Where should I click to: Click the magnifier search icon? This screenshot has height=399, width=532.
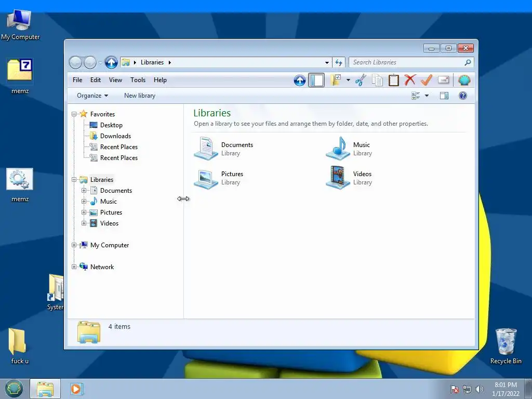[468, 62]
